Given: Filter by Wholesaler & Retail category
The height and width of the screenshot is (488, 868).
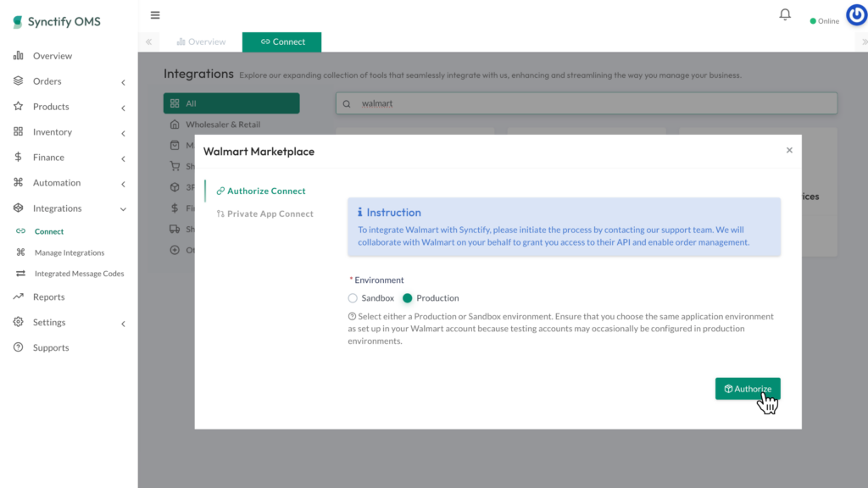Looking at the screenshot, I should pos(223,124).
